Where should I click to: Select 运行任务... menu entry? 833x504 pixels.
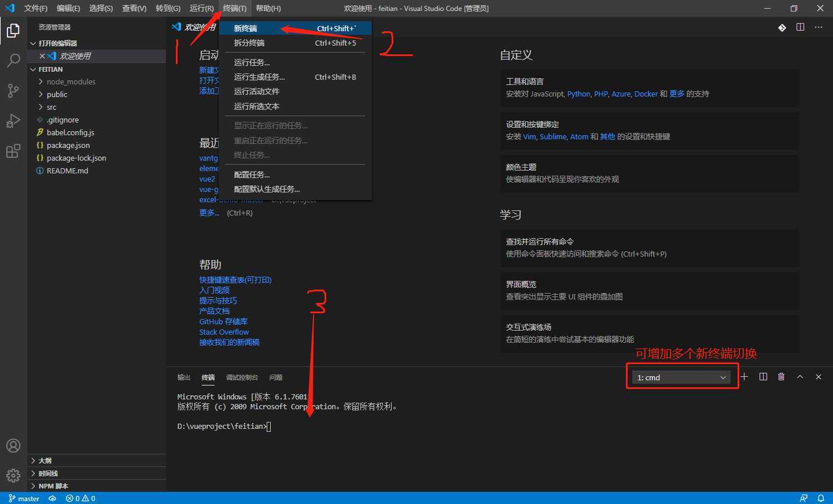tap(295, 62)
